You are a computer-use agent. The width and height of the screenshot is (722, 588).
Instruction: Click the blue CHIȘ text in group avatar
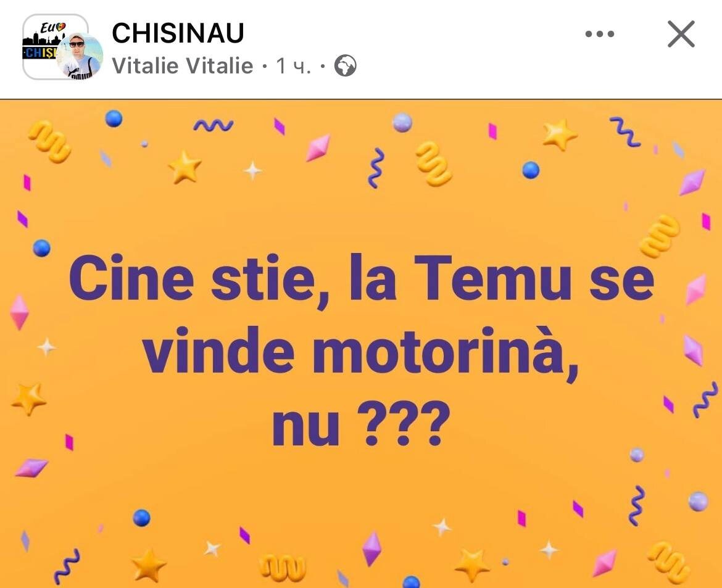[x=41, y=52]
